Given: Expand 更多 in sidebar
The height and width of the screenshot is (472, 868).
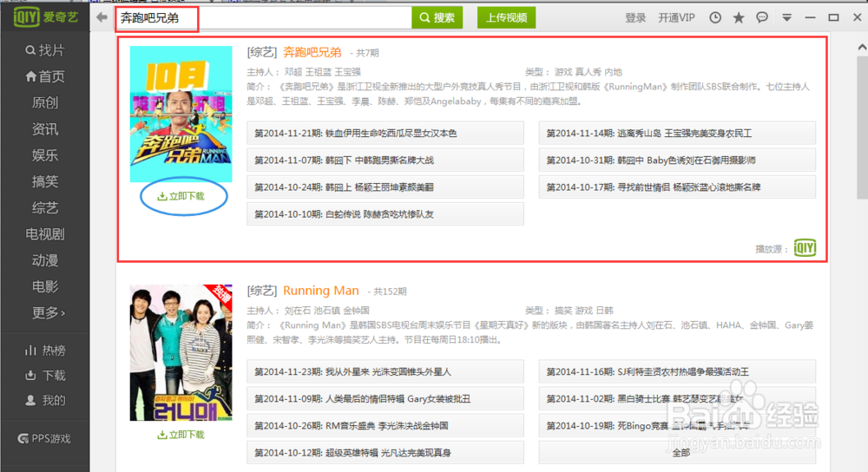Looking at the screenshot, I should coord(48,312).
